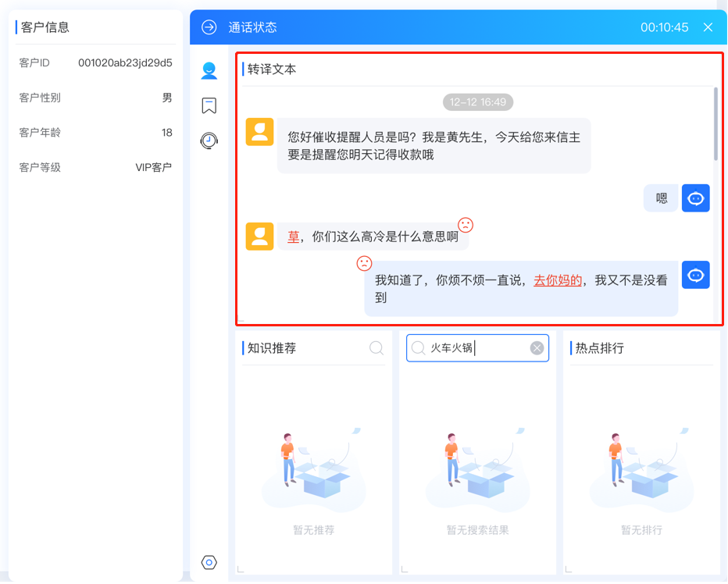
Task: Click the 客户信息 panel heading
Action: [x=45, y=27]
